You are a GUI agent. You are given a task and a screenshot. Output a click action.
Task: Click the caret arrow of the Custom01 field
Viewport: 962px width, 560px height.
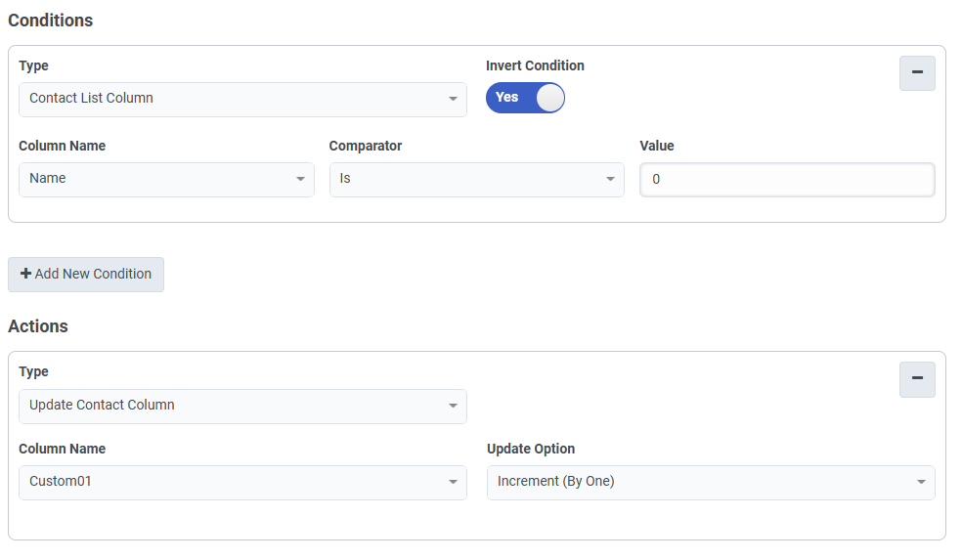453,482
